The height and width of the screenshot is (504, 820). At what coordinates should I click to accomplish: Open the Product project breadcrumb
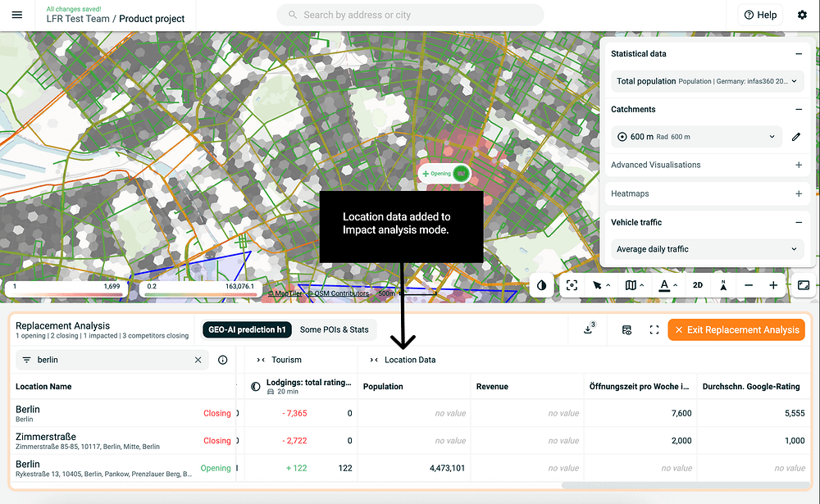click(x=152, y=19)
